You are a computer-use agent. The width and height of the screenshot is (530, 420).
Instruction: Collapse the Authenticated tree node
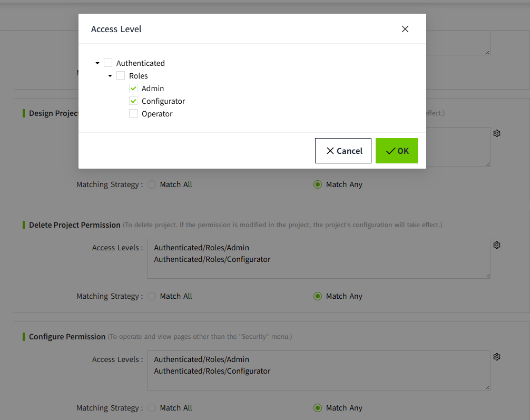click(97, 63)
